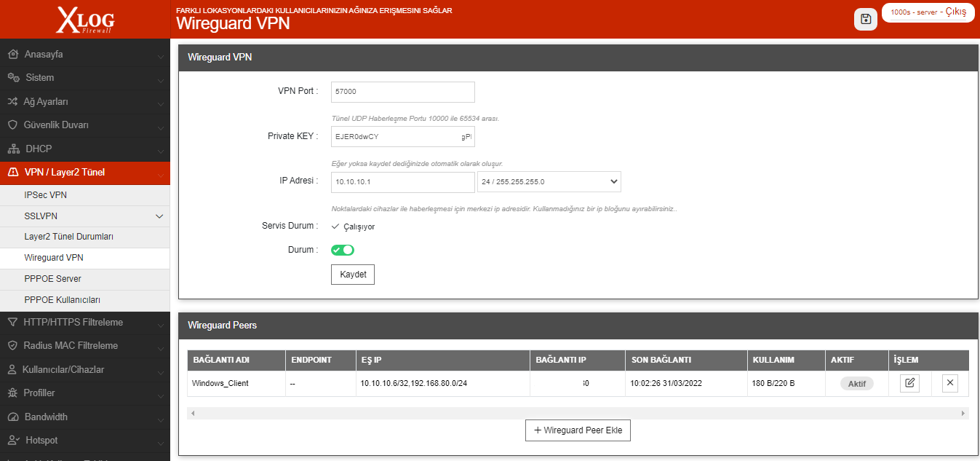Click the Anasayfa home icon
This screenshot has height=461, width=980.
pyautogui.click(x=12, y=55)
